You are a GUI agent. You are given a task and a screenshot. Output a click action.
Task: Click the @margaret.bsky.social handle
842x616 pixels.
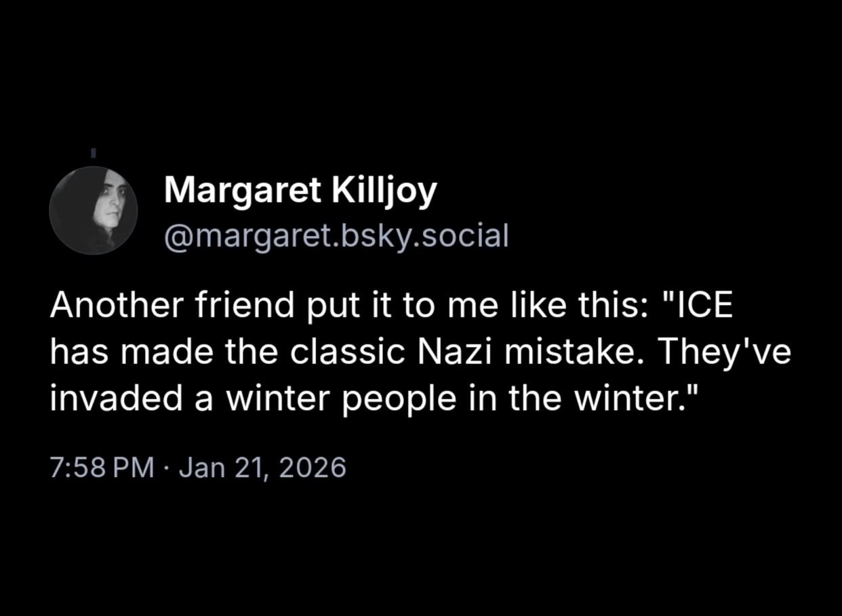tap(336, 235)
